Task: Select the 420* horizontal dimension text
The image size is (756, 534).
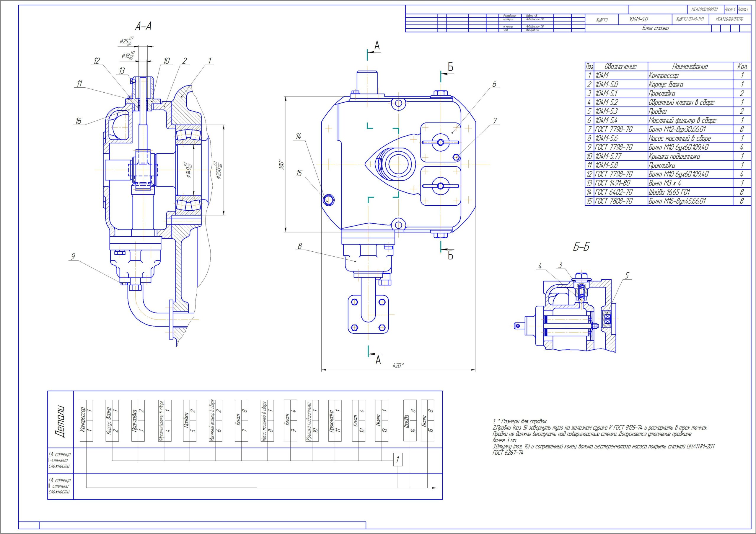Action: (x=398, y=365)
